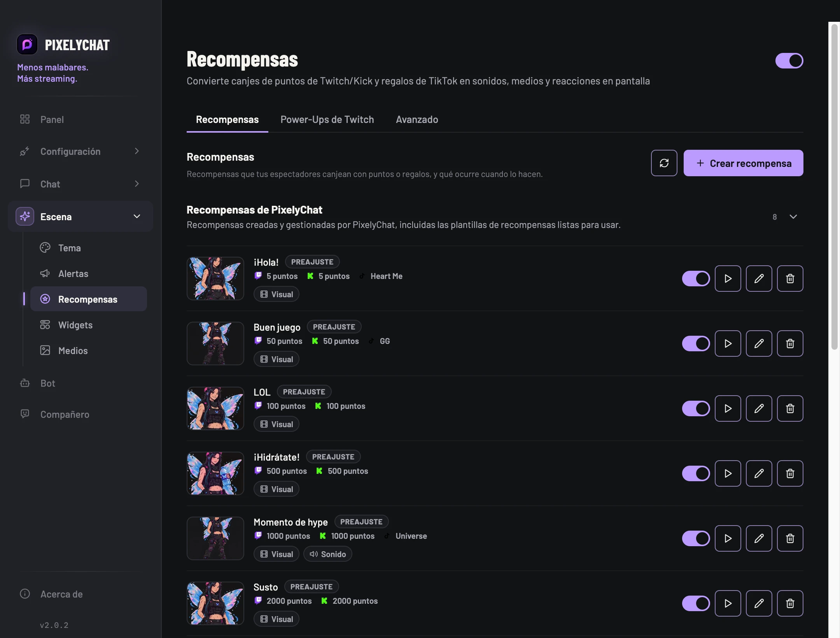Click the Crear recompensa button
This screenshot has height=638, width=840.
743,163
